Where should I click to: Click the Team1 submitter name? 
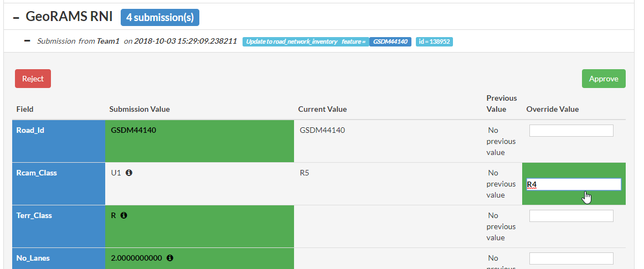click(108, 41)
